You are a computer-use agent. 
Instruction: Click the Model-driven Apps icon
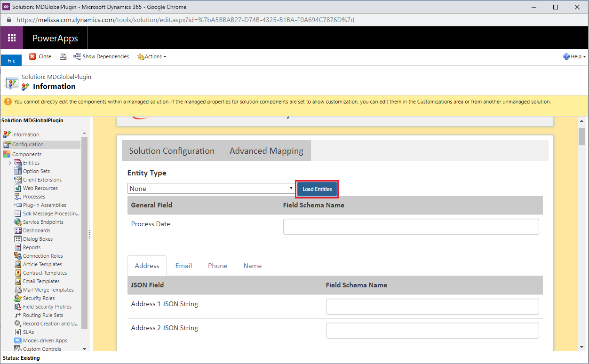click(x=18, y=340)
